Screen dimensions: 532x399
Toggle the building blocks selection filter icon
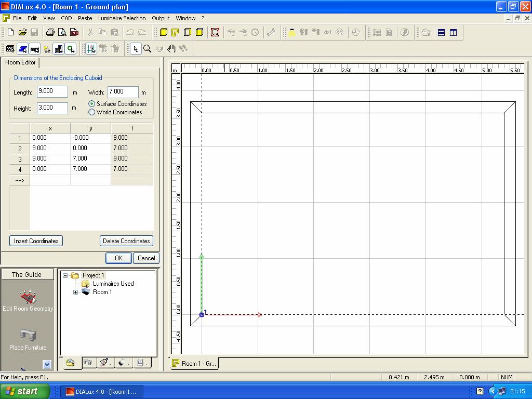point(59,49)
